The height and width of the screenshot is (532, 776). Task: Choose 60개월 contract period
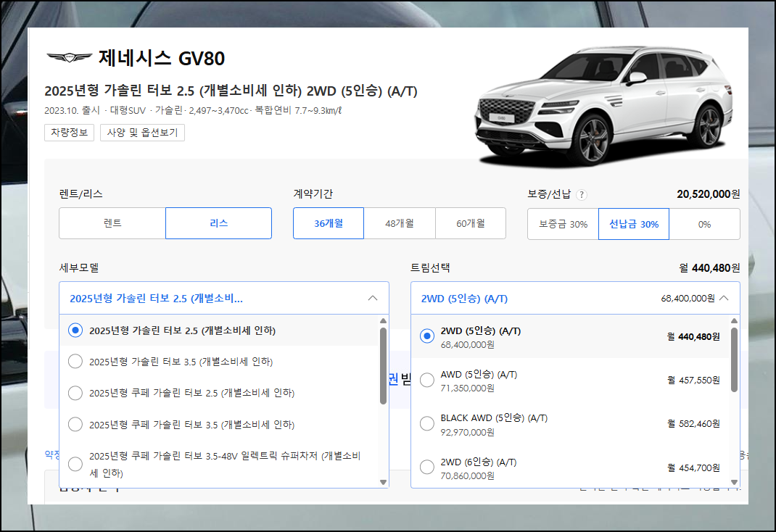(471, 223)
